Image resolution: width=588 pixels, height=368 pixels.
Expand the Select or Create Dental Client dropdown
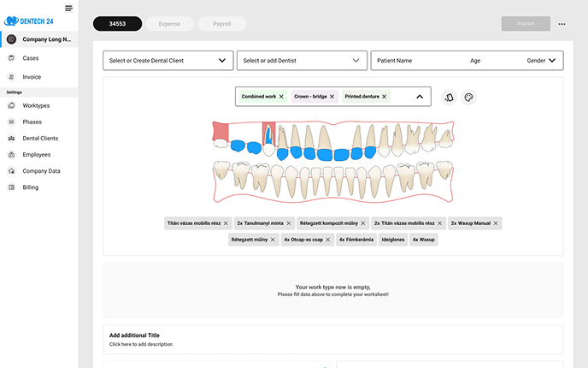point(222,61)
